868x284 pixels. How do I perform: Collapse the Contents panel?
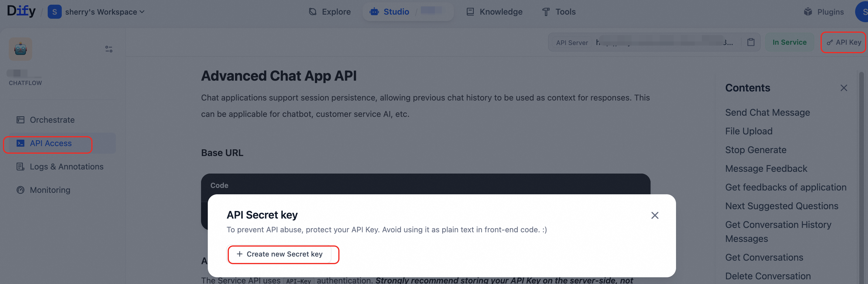[843, 88]
